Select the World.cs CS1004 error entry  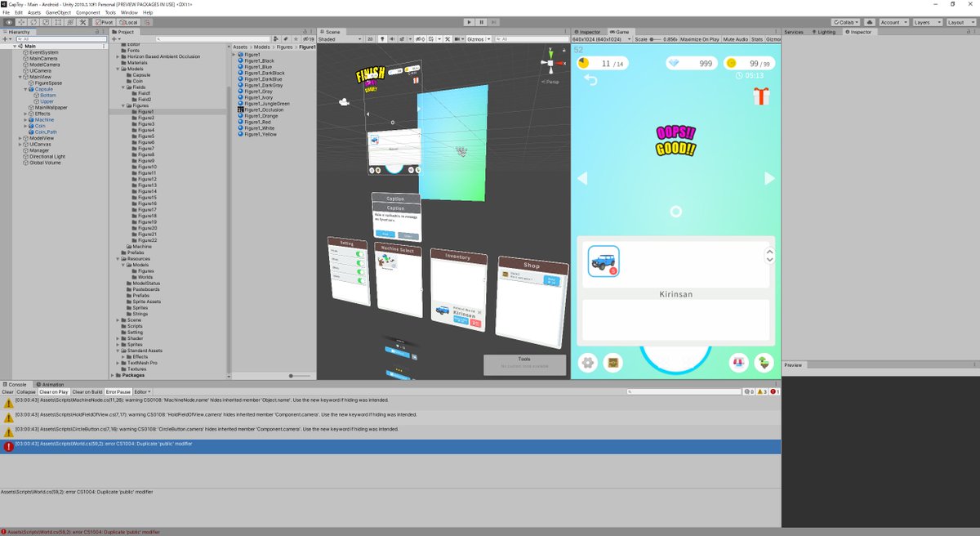click(390, 446)
